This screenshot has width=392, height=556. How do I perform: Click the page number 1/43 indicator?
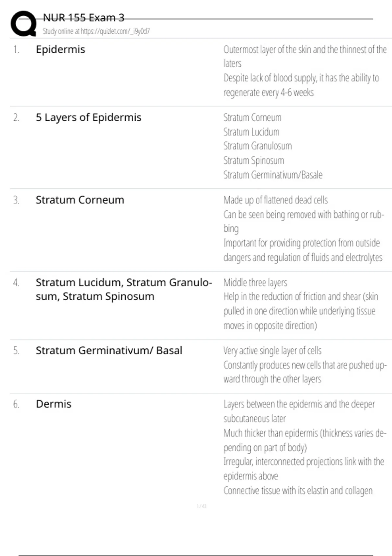pyautogui.click(x=202, y=506)
